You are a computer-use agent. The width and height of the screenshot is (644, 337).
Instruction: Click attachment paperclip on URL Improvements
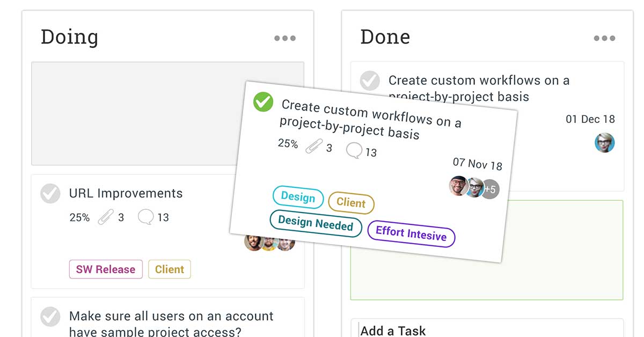(x=105, y=217)
